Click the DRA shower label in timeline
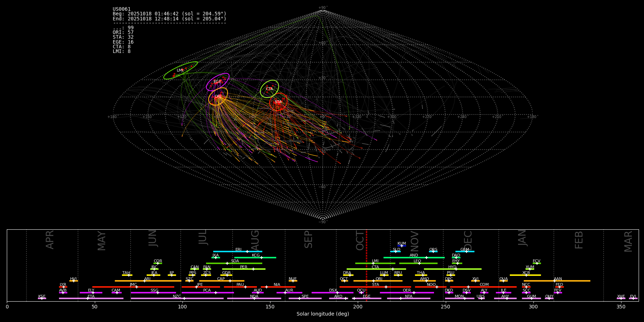This screenshot has height=322, width=644. coord(347,273)
